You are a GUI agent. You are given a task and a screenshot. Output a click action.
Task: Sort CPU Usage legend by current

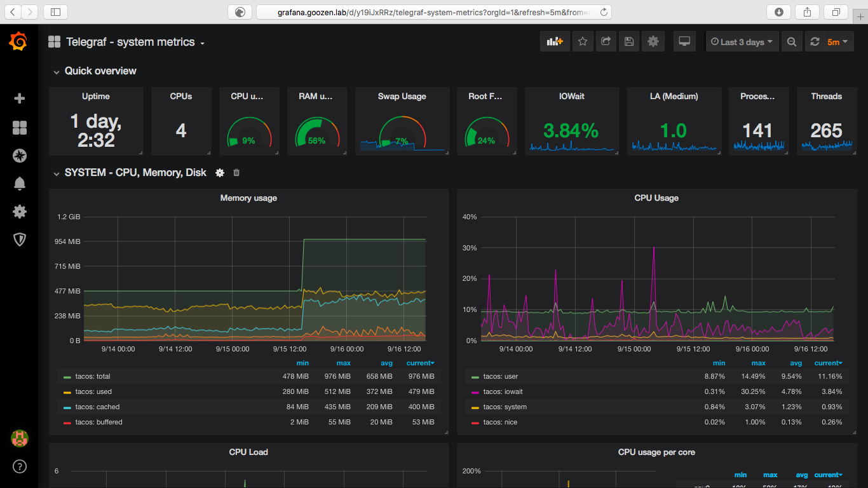[x=829, y=363]
